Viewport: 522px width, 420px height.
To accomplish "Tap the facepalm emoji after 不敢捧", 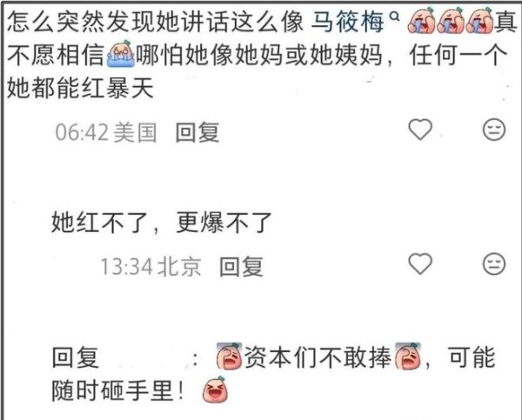I will point(408,357).
